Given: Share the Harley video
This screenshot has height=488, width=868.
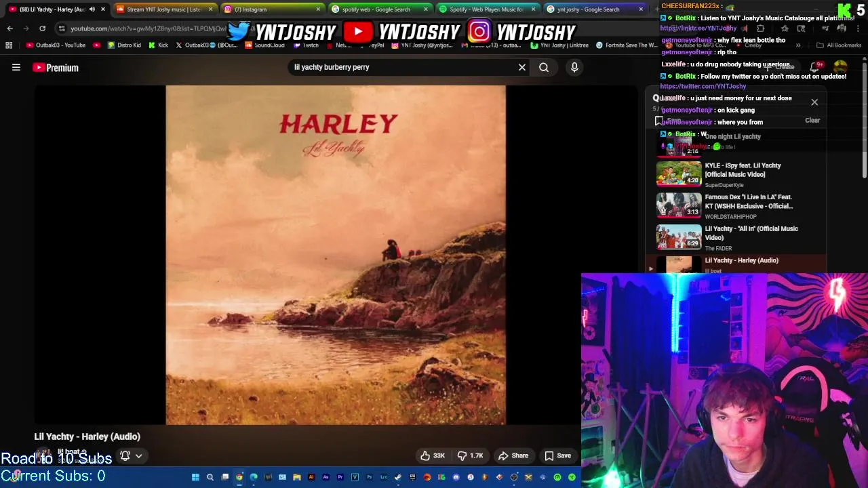Looking at the screenshot, I should tap(513, 455).
